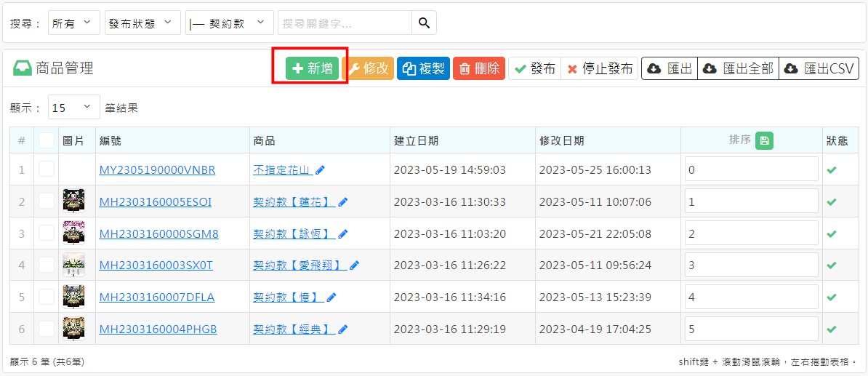Click the magnifier search icon button
Image resolution: width=868 pixels, height=376 pixels.
[424, 23]
